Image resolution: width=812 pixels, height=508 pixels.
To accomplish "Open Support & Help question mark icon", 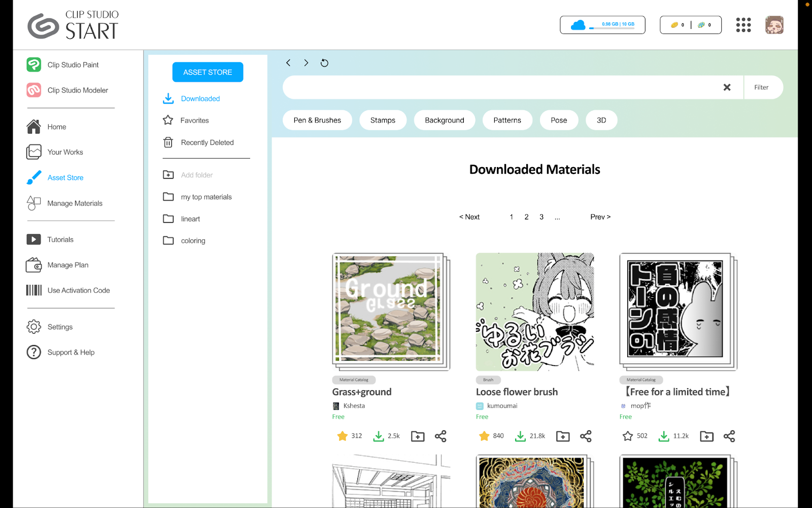I will click(x=34, y=352).
